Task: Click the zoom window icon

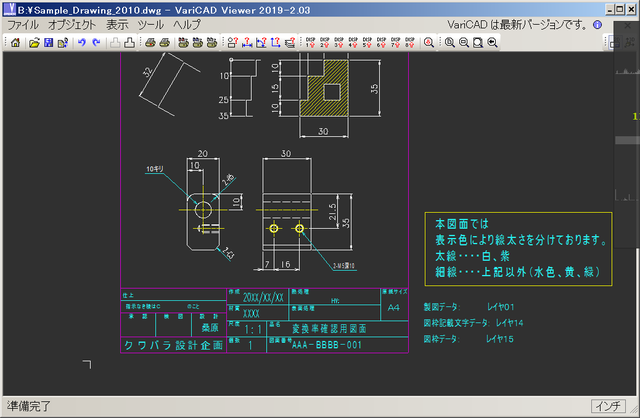Action: tap(478, 42)
